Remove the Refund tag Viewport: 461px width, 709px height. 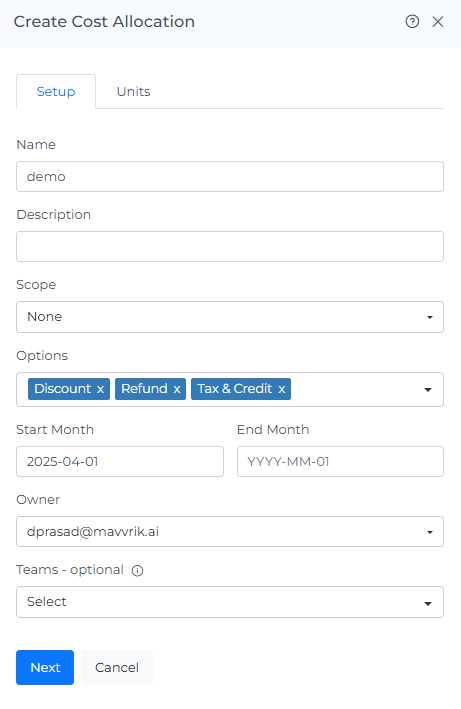[x=177, y=389]
